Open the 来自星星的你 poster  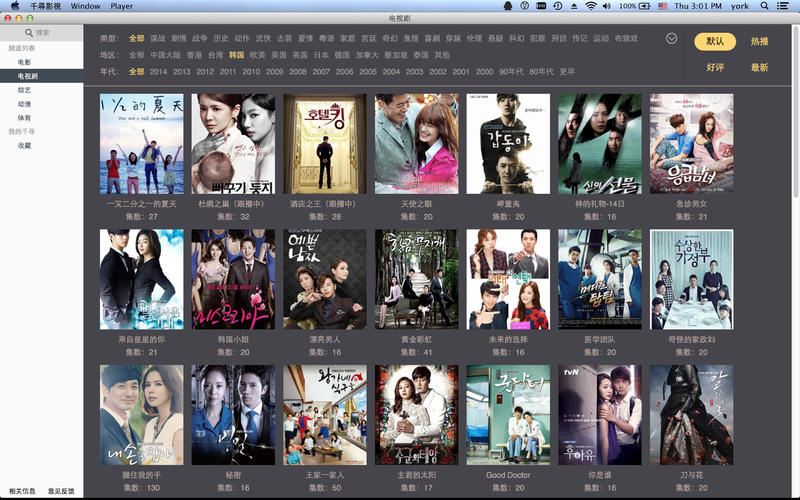coord(141,279)
